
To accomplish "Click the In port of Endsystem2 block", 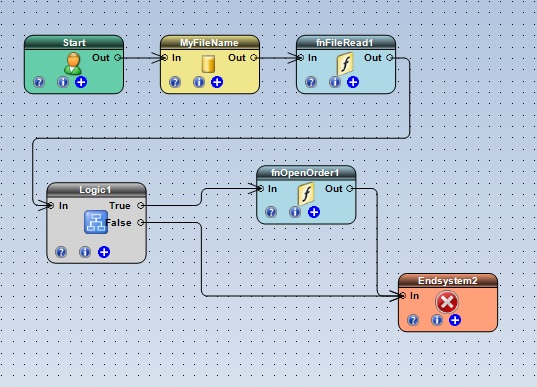I will 403,296.
